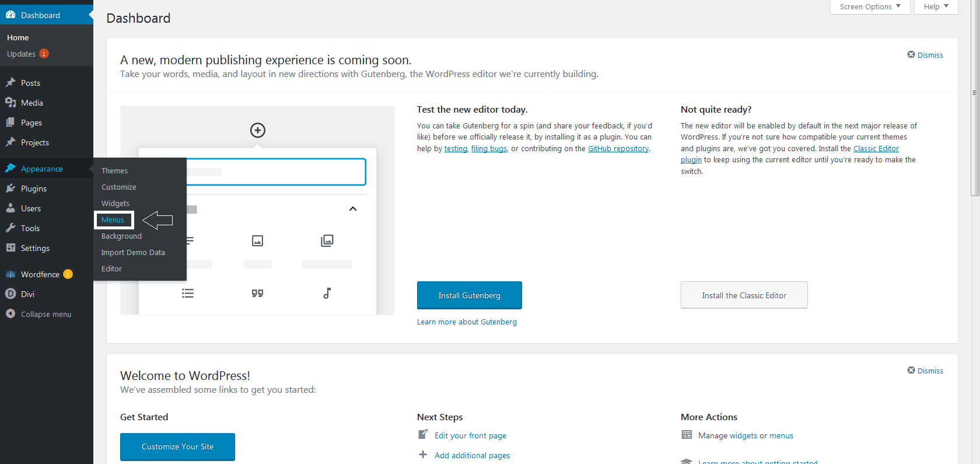Click the Dashboard gauge icon in sidebar
This screenshot has width=980, height=464.
(10, 15)
